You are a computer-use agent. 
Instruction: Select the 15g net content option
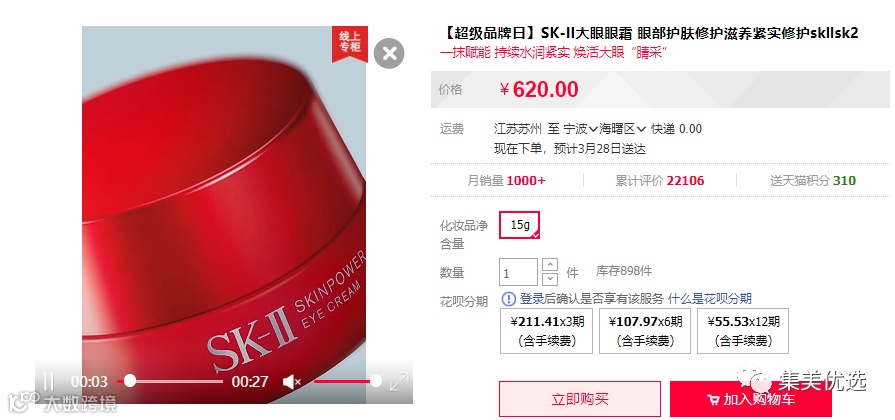pyautogui.click(x=519, y=225)
